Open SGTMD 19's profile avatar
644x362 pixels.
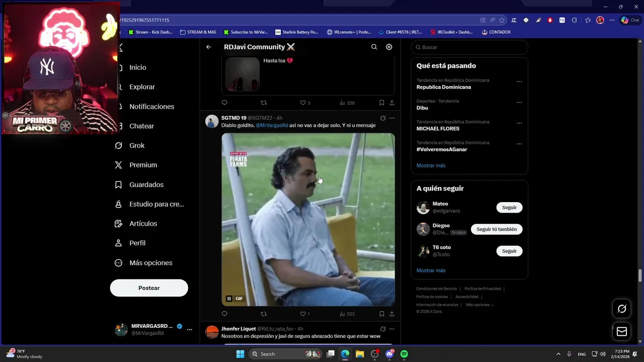(x=212, y=121)
